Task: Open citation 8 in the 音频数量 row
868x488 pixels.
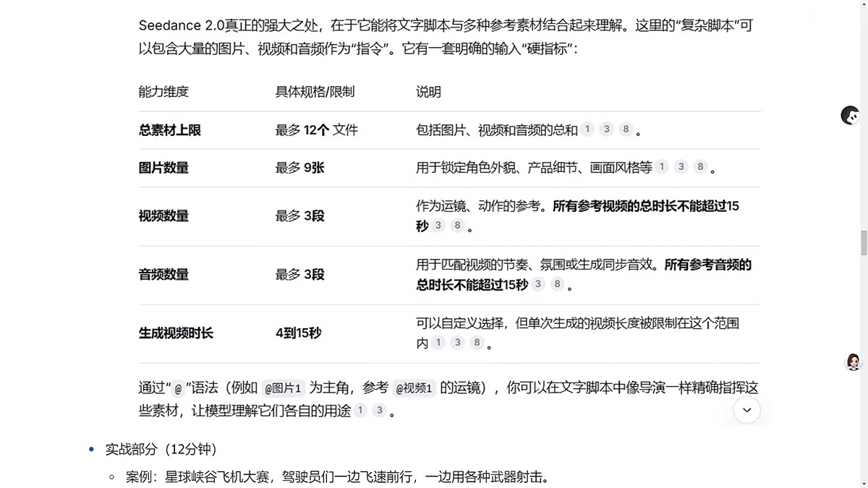Action: [558, 285]
